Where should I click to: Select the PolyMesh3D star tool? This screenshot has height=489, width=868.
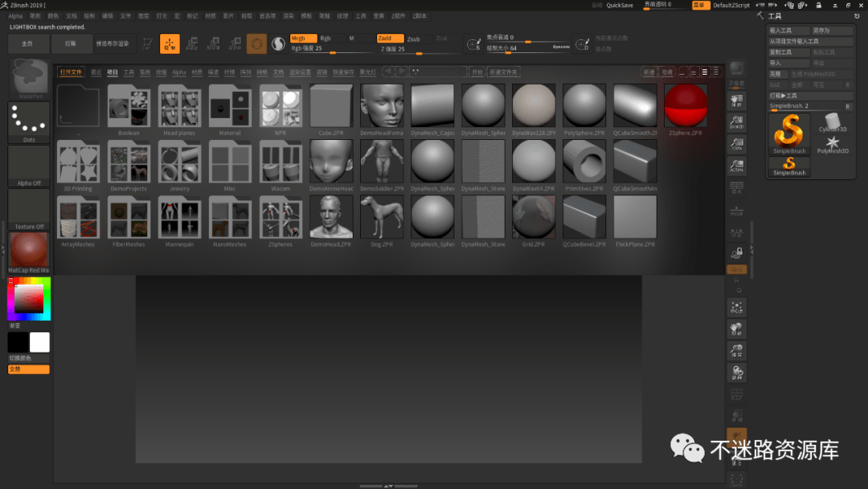(x=833, y=145)
